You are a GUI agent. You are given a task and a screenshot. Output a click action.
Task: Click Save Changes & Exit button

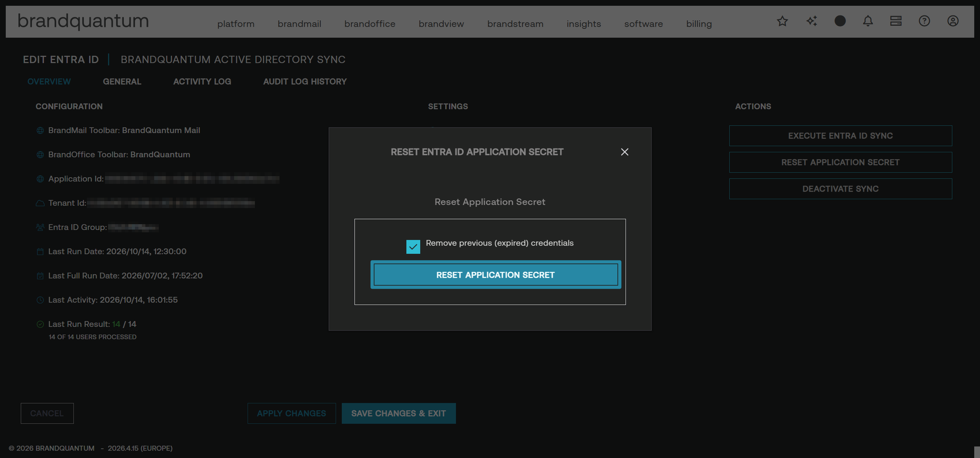click(x=399, y=413)
